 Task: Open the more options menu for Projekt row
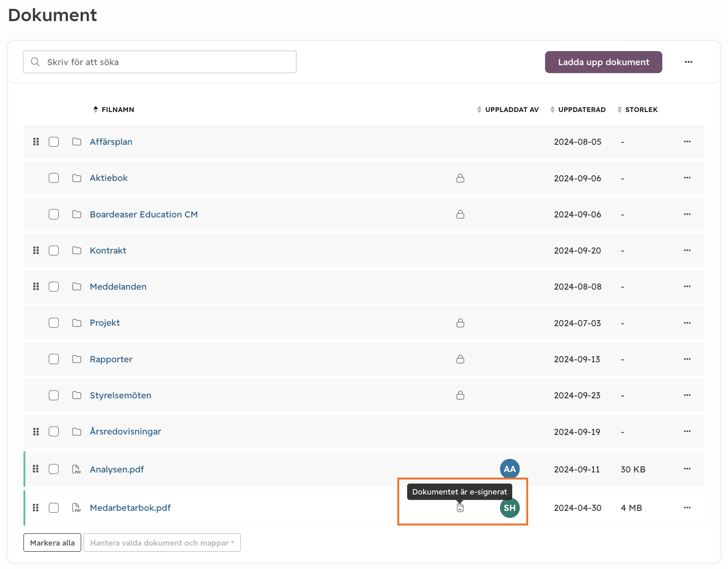[x=687, y=323]
